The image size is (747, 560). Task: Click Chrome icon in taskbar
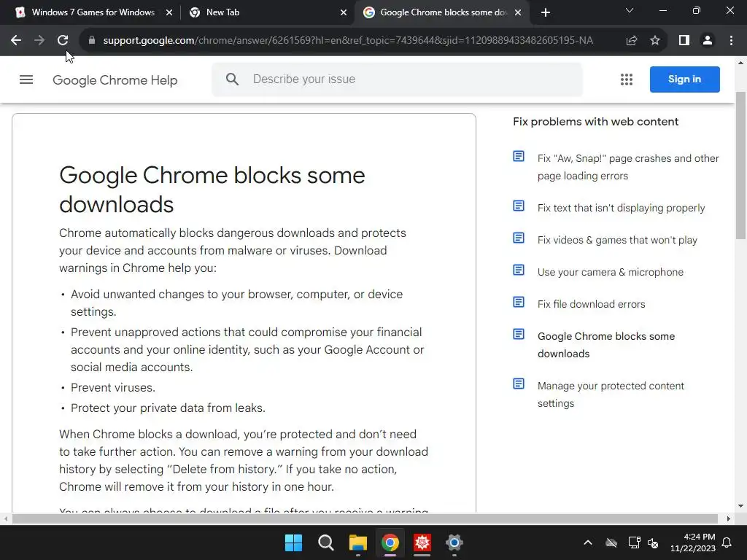(390, 542)
